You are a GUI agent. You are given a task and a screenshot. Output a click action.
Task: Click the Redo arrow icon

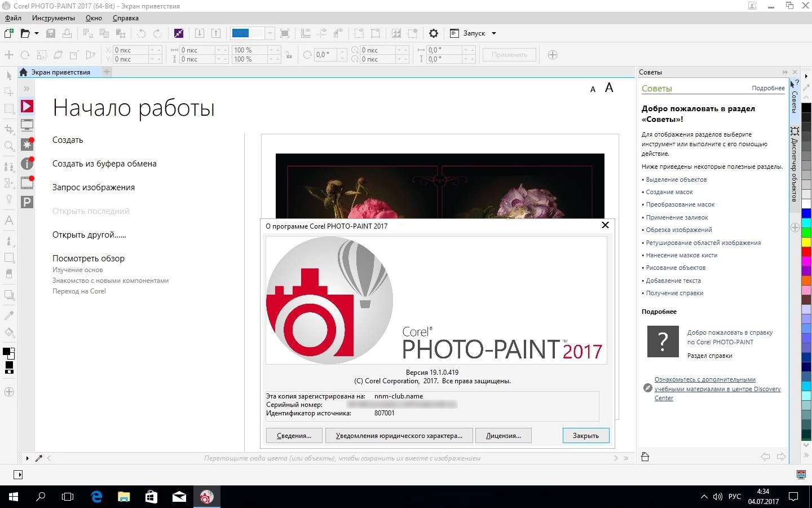pos(158,33)
